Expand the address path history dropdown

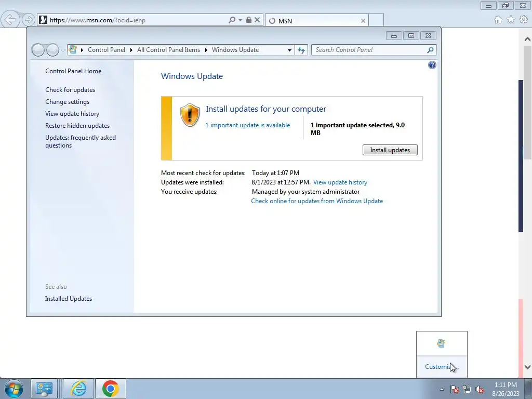coord(289,50)
